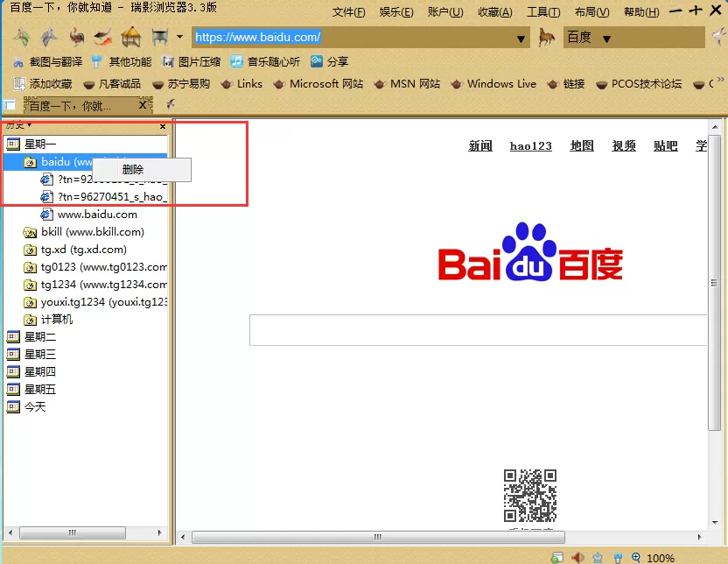Open the 帮助(H) menu
The height and width of the screenshot is (564, 728).
click(641, 12)
